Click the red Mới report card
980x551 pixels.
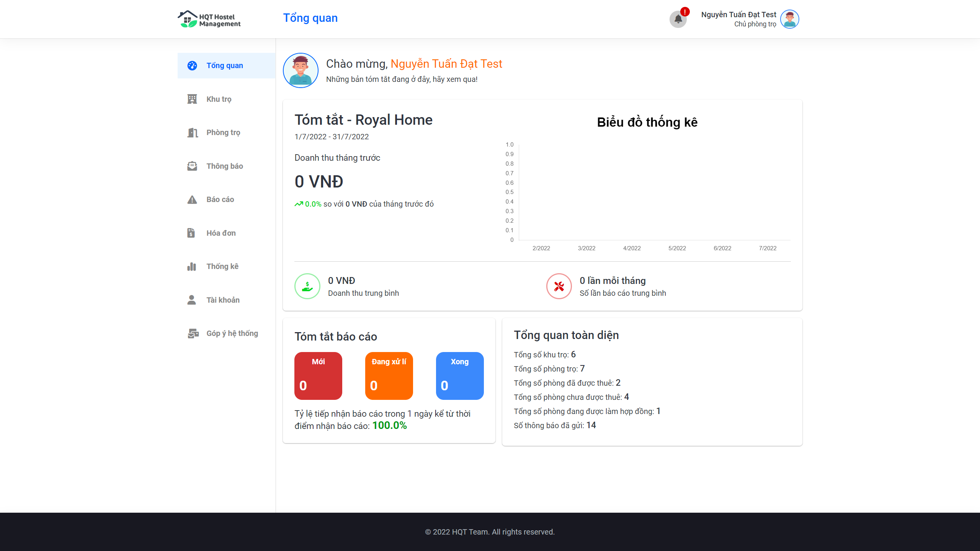pyautogui.click(x=318, y=376)
